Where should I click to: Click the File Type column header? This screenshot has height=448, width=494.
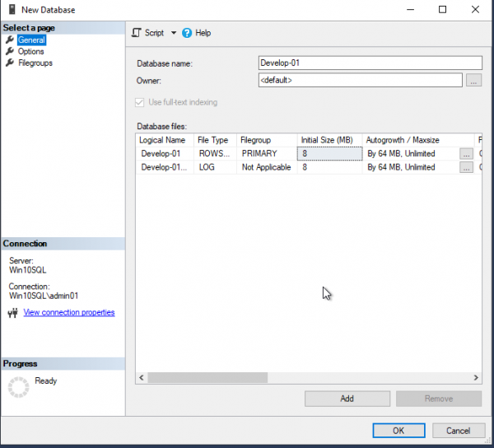click(215, 140)
